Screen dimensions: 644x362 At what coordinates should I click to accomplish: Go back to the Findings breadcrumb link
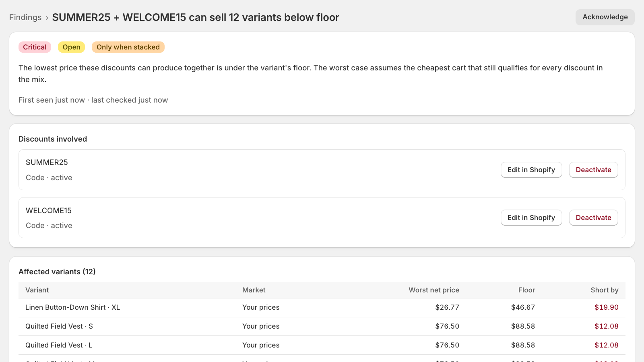click(25, 17)
